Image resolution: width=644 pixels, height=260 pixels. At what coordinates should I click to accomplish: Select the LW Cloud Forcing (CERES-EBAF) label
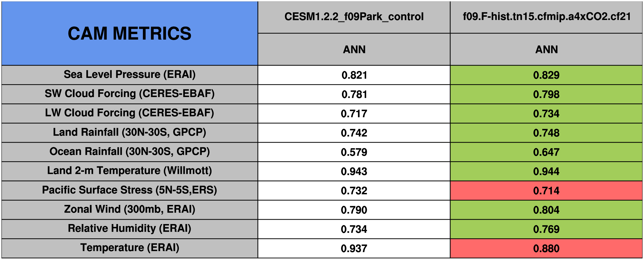pyautogui.click(x=130, y=113)
